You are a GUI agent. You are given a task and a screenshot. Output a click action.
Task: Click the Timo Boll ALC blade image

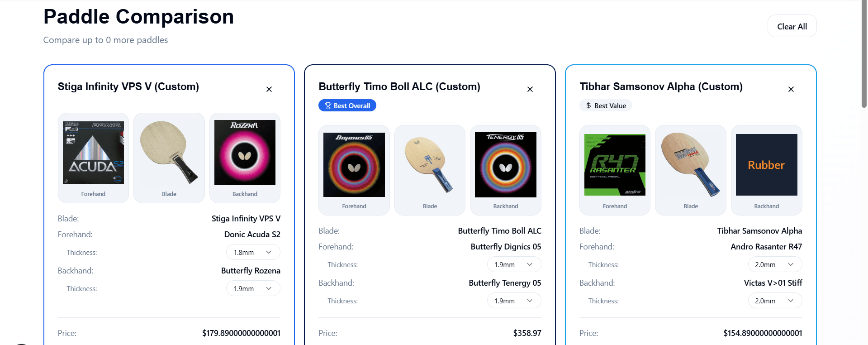pos(430,165)
